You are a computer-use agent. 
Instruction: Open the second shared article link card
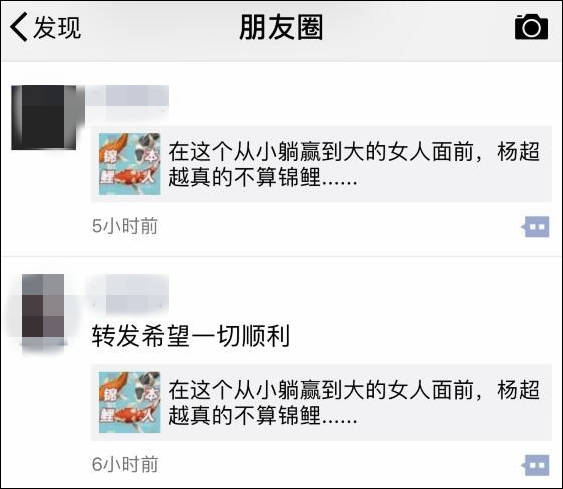pyautogui.click(x=322, y=402)
